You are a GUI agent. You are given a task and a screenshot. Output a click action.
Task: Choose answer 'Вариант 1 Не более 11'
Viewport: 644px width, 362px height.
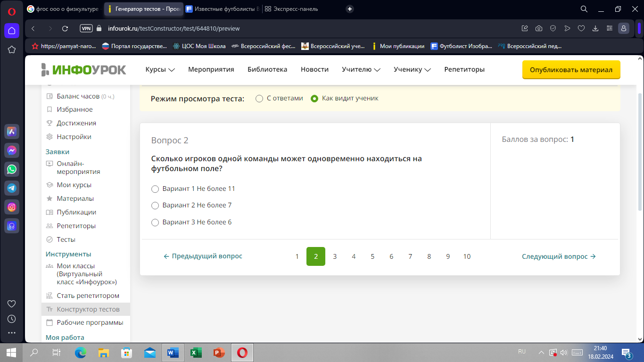pyautogui.click(x=155, y=189)
